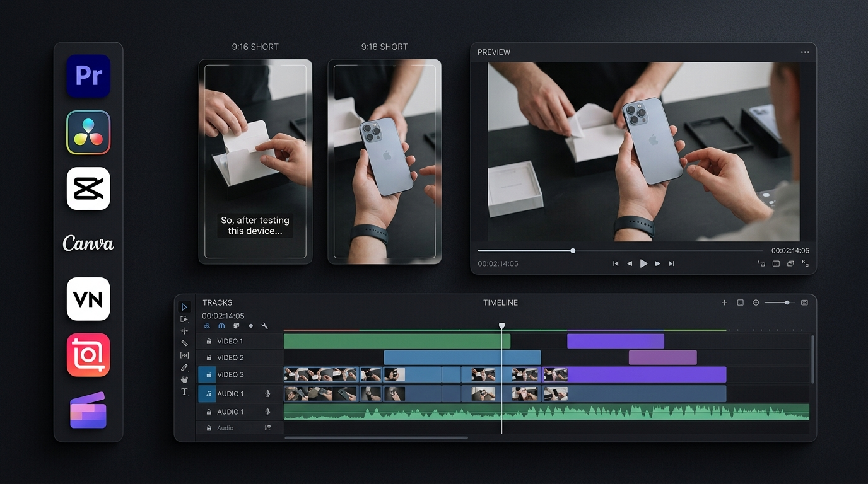Open the InShot app icon
The width and height of the screenshot is (868, 484).
[88, 355]
